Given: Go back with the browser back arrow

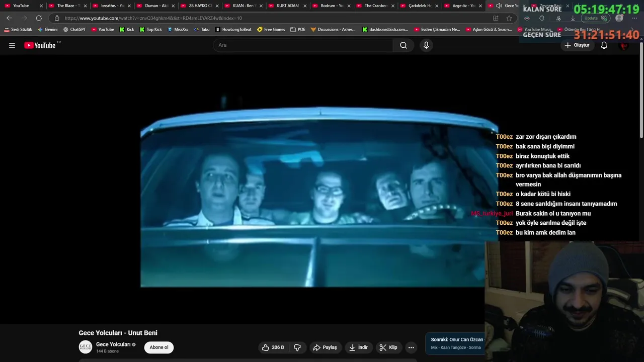Looking at the screenshot, I should click(x=9, y=18).
